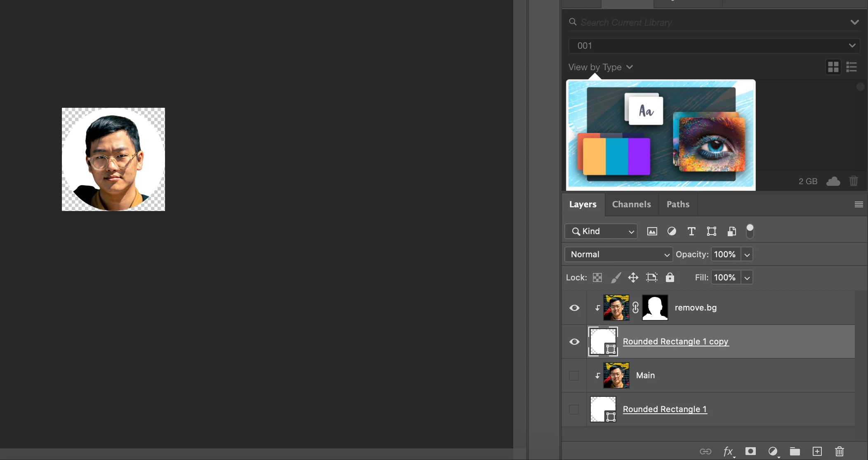Image resolution: width=868 pixels, height=460 pixels.
Task: Expand the Opacity dropdown arrow
Action: [x=747, y=255]
